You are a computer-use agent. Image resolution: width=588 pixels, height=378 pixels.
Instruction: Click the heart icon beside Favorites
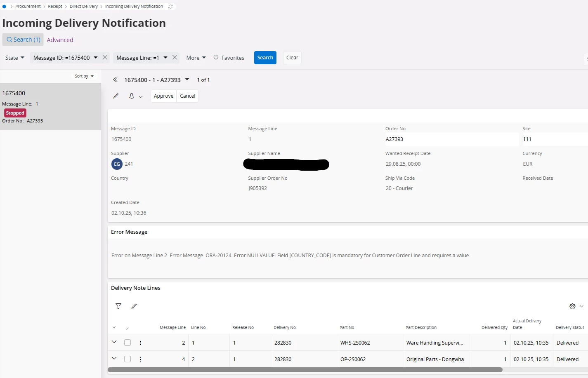(x=216, y=58)
